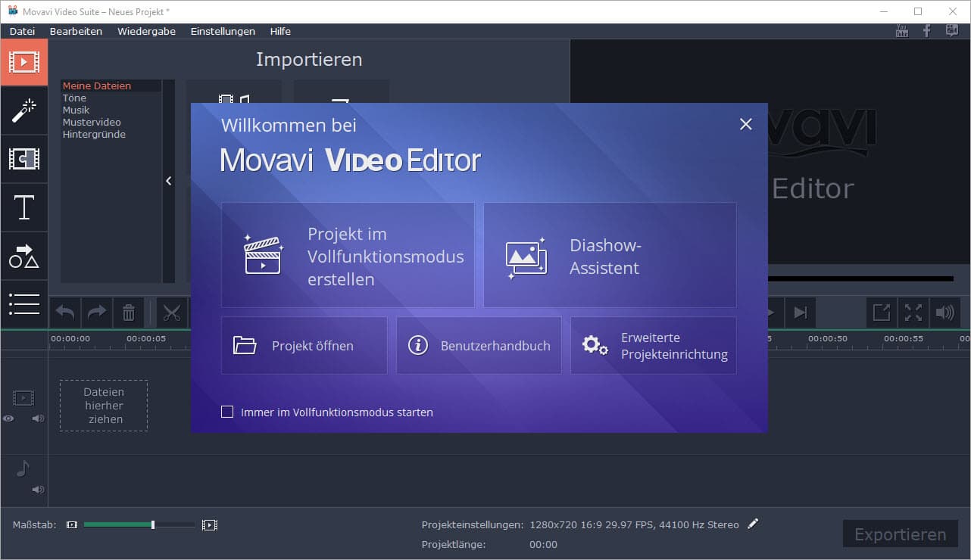This screenshot has width=971, height=560.
Task: Select Mustervideo category in list
Action: tap(92, 122)
